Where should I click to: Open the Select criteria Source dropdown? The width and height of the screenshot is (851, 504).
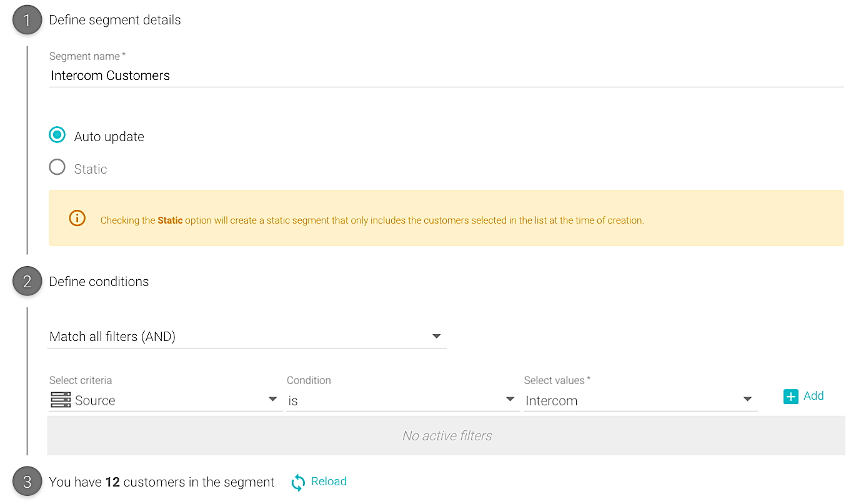[166, 400]
